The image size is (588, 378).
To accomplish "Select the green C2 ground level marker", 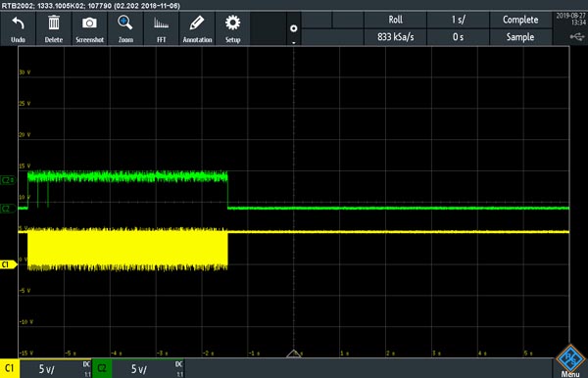I will point(8,209).
